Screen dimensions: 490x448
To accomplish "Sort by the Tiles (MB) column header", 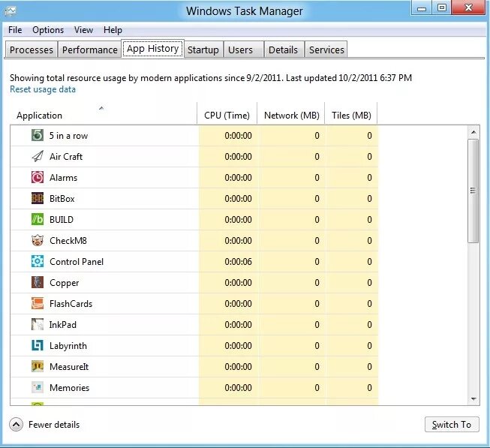I will coord(351,114).
